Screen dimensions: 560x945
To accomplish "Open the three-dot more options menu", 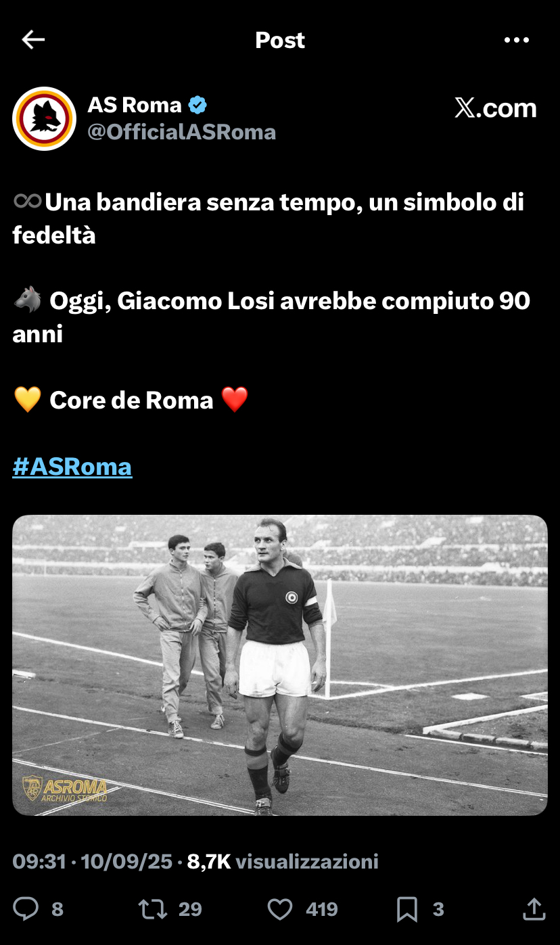I will 517,40.
